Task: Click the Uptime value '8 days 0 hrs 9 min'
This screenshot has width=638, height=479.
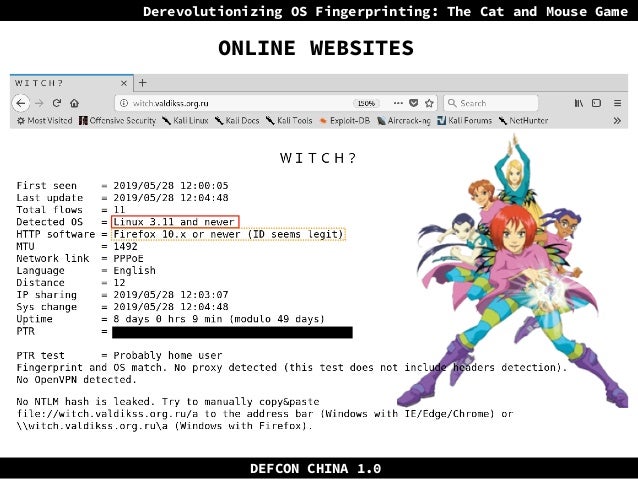Action: pos(168,319)
